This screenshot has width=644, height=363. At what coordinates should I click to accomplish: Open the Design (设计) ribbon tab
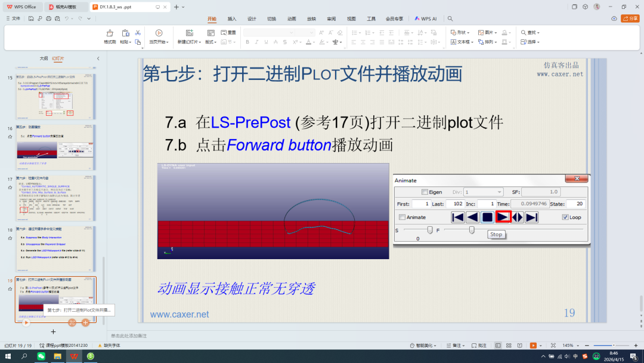pos(252,19)
